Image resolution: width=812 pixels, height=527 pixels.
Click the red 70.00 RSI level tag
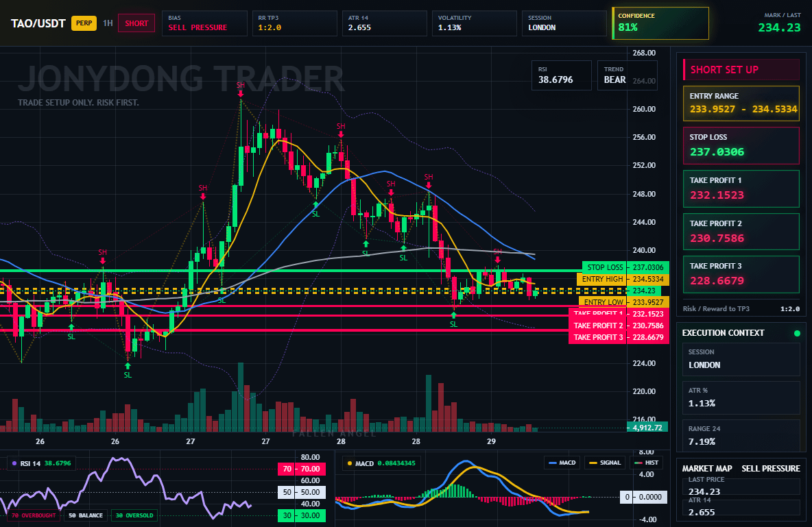point(302,469)
